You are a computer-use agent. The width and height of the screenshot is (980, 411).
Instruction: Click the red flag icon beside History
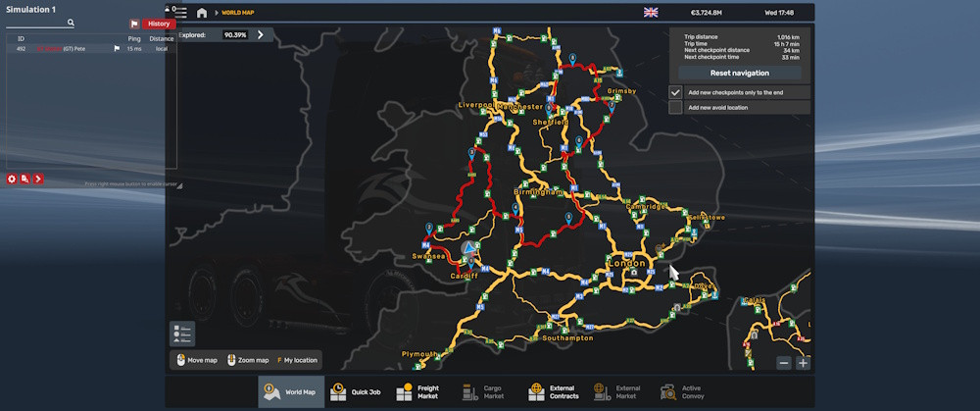pyautogui.click(x=134, y=24)
